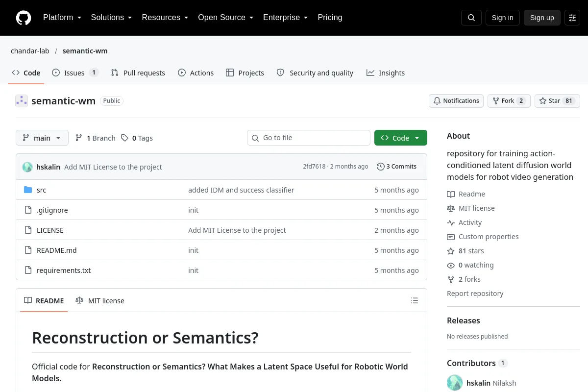Star the semantic-wm repository
The width and height of the screenshot is (588, 392).
557,101
